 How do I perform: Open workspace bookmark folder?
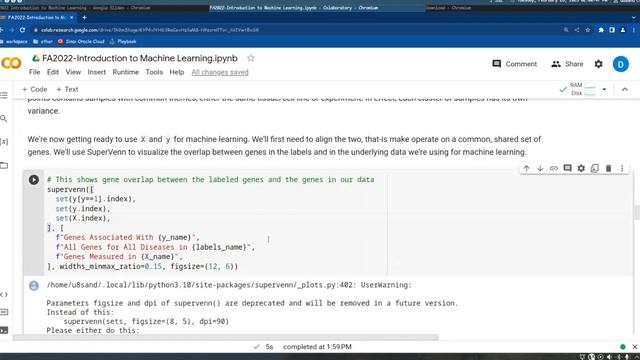(14, 42)
